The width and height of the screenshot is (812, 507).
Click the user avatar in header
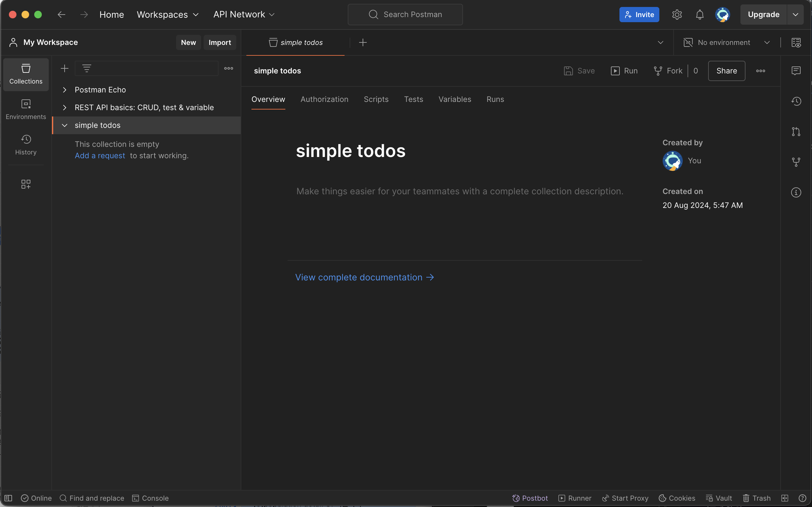(x=722, y=15)
